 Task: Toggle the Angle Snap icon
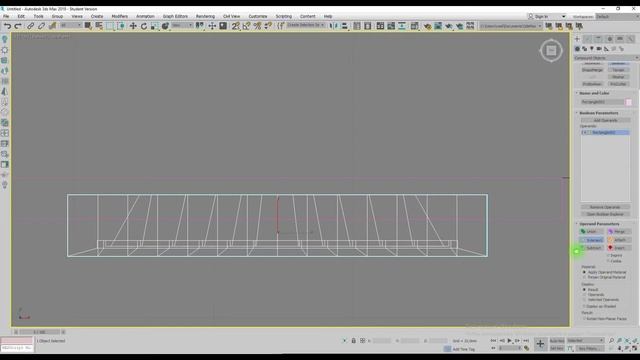coord(246,26)
